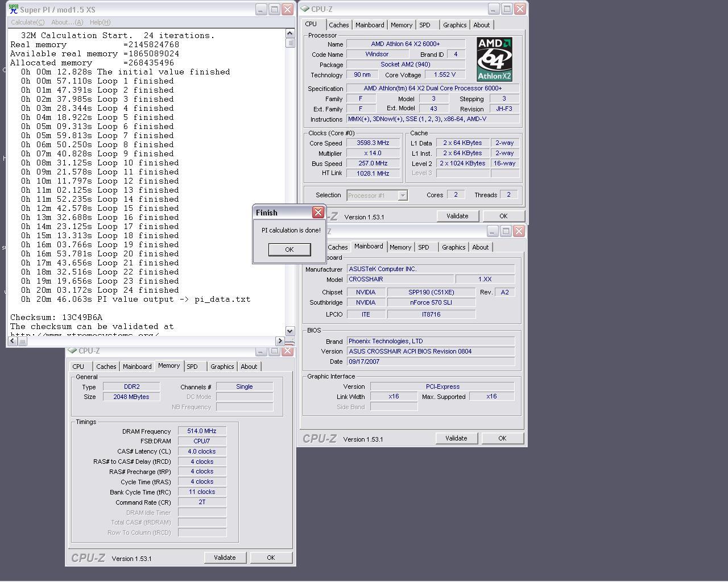Click OK in the Finish dialog
The width and height of the screenshot is (728, 582).
click(289, 250)
